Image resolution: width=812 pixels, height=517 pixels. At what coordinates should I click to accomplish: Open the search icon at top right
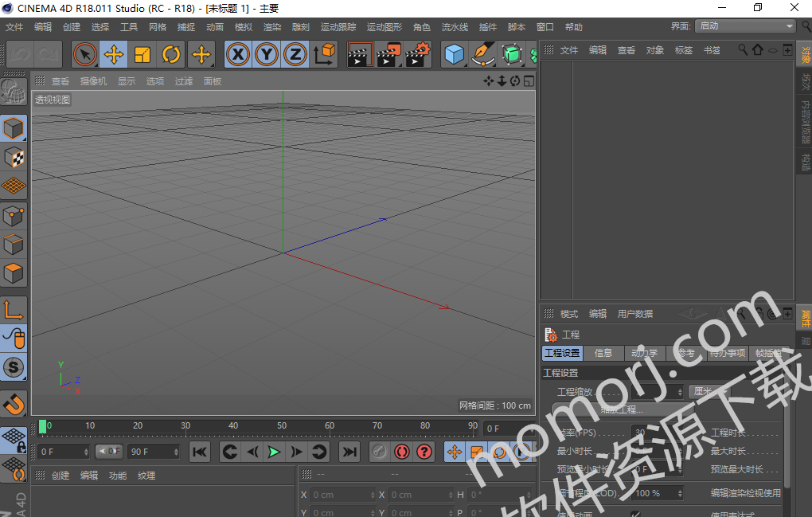pos(806,26)
